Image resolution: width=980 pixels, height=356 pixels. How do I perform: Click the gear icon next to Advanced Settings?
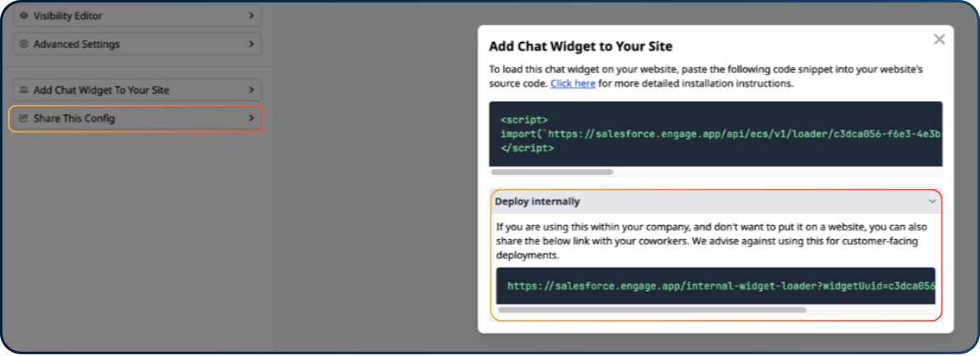25,44
